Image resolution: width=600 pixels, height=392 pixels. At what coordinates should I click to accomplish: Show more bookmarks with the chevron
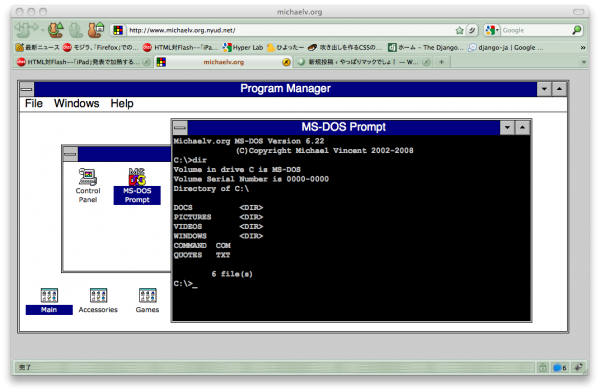pyautogui.click(x=583, y=47)
